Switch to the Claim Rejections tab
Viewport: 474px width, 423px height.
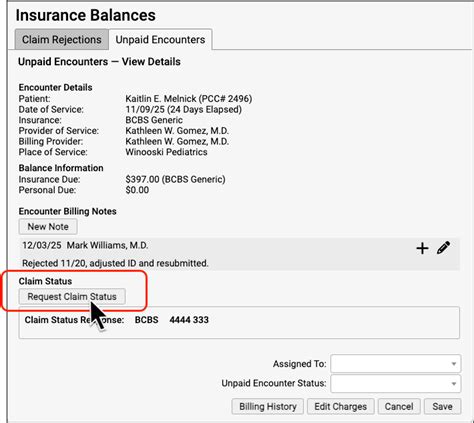tap(62, 40)
